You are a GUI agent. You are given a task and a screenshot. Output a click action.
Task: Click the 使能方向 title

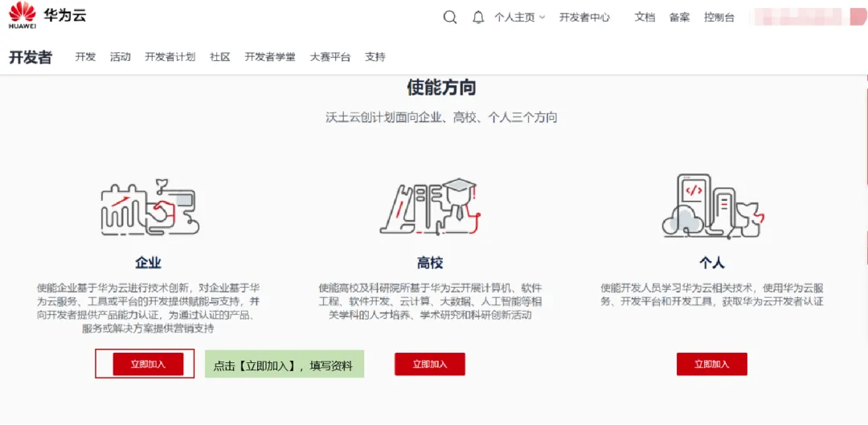[441, 88]
